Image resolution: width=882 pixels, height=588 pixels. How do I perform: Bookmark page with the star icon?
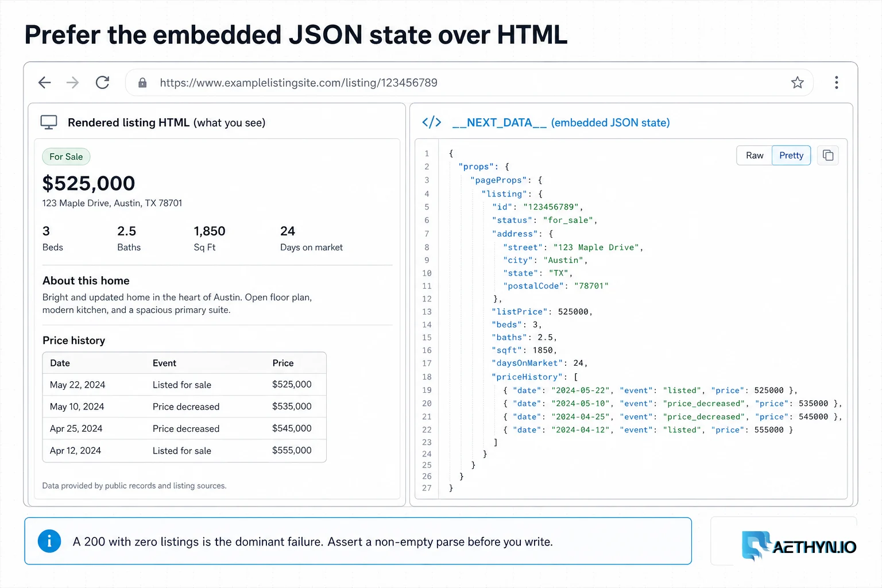point(798,83)
